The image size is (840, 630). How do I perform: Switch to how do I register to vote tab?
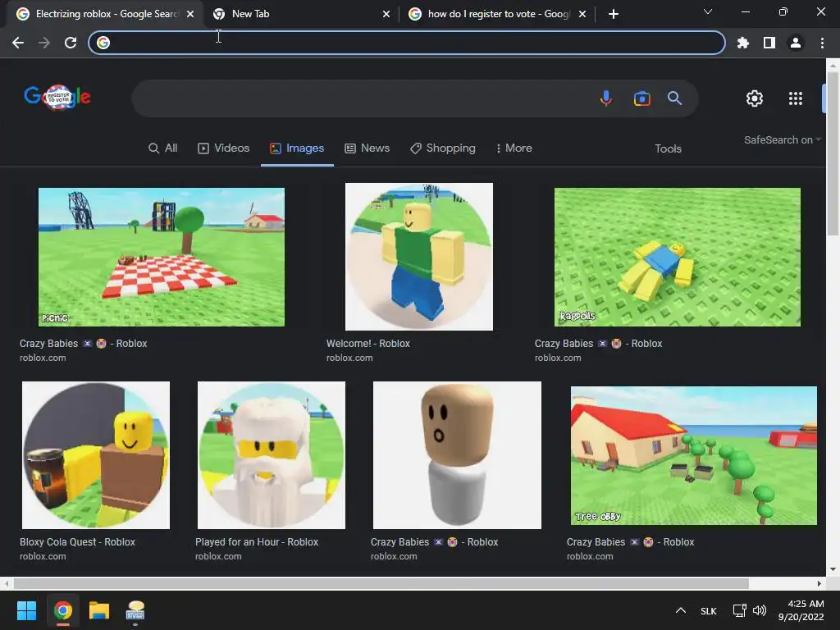497,14
